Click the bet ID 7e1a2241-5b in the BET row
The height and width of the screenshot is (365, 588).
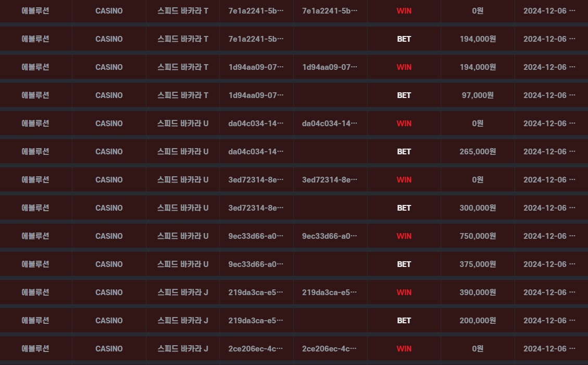(256, 39)
